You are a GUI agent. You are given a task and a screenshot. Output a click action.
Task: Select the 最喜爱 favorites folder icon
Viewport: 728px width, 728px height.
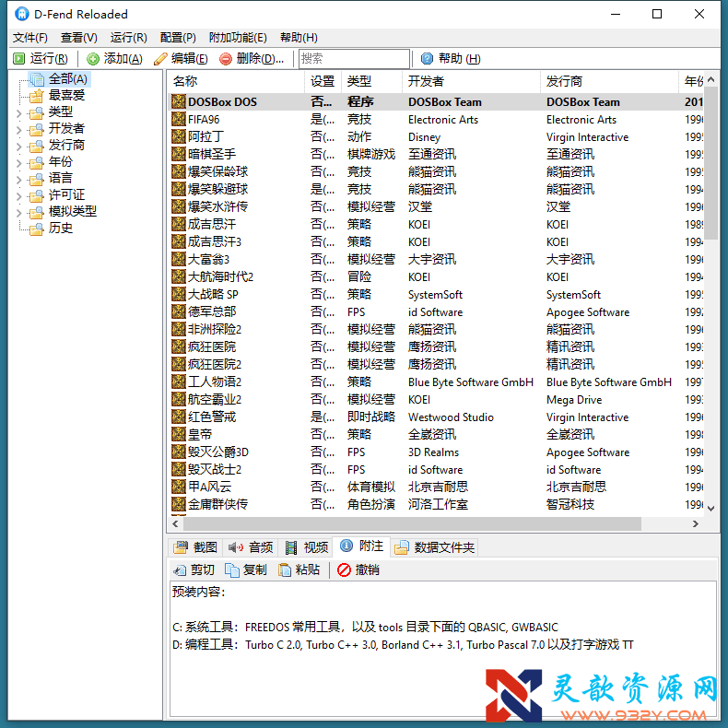[36, 96]
